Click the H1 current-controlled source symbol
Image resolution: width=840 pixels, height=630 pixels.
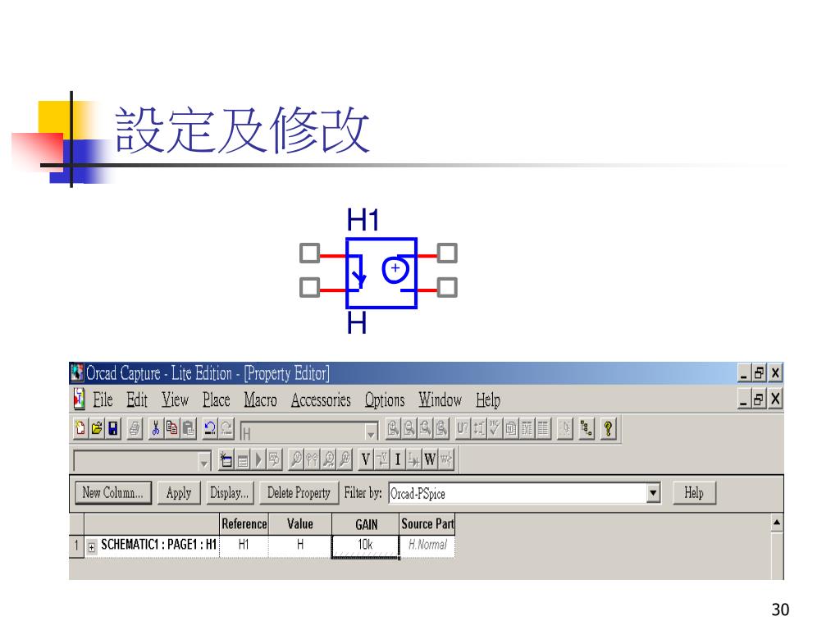381,272
